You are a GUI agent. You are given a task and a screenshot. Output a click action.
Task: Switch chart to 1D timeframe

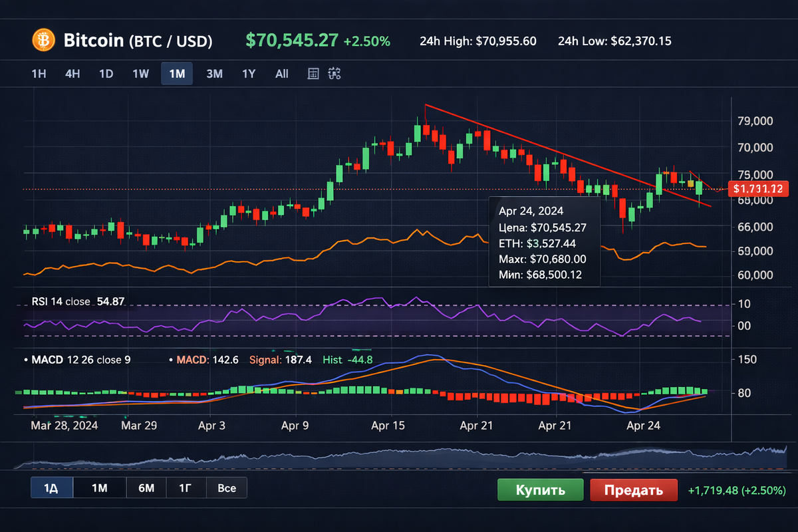pos(106,74)
